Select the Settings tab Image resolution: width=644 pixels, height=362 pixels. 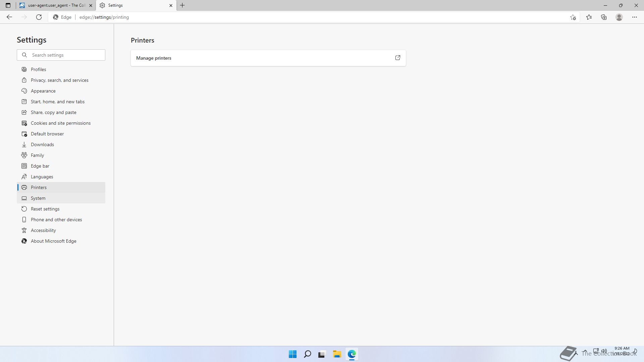point(136,5)
